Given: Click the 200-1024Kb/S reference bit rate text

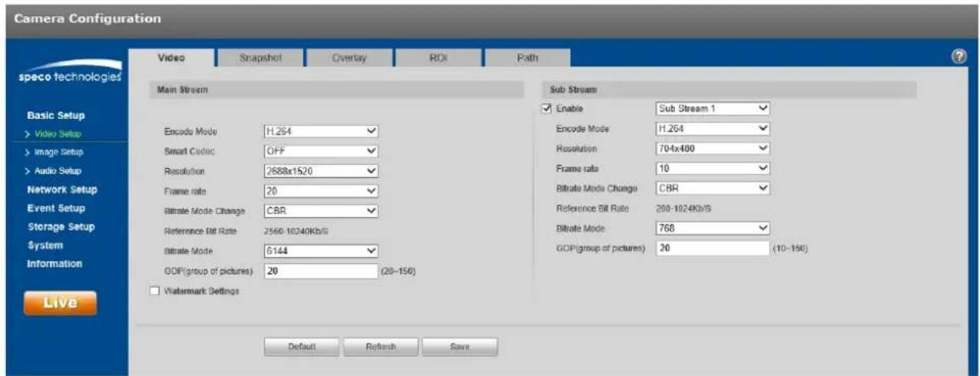Looking at the screenshot, I should pyautogui.click(x=685, y=209).
